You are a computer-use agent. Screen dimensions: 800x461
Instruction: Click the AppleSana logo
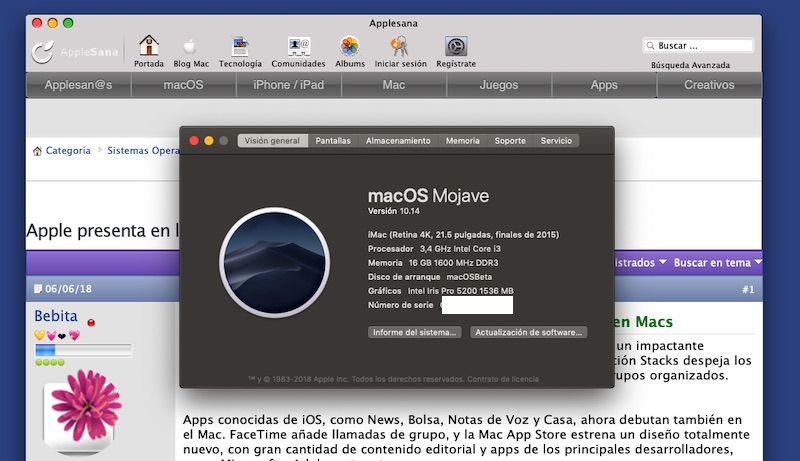(x=74, y=51)
